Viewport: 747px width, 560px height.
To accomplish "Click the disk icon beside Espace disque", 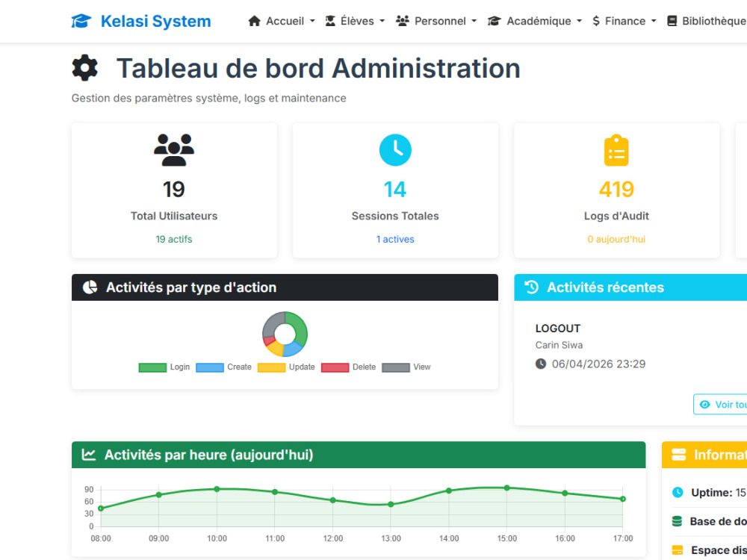I will click(678, 550).
